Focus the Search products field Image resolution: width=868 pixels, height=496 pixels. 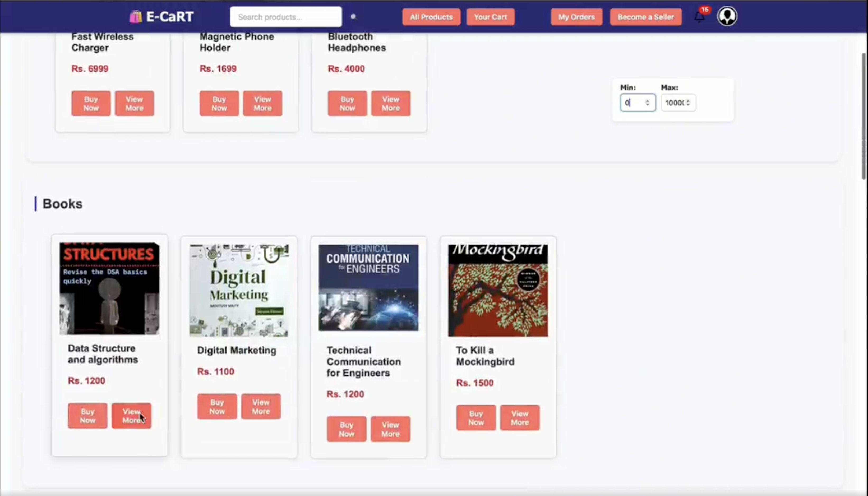[285, 17]
